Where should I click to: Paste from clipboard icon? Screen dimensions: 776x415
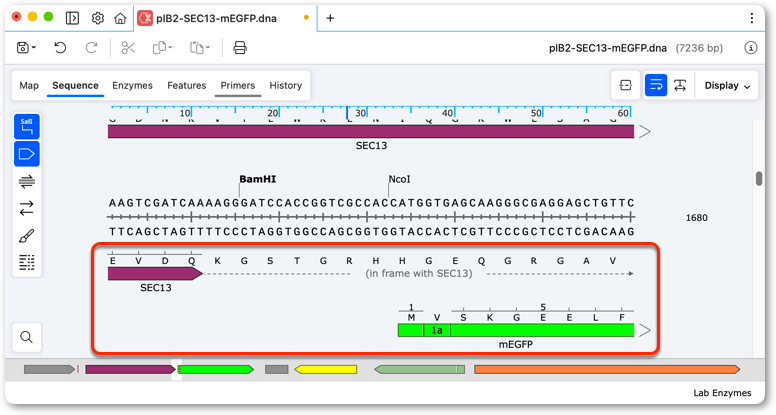pyautogui.click(x=196, y=47)
